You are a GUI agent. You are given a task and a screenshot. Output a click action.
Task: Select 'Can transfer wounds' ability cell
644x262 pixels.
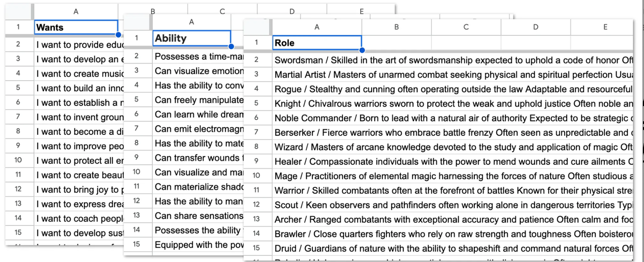click(198, 158)
